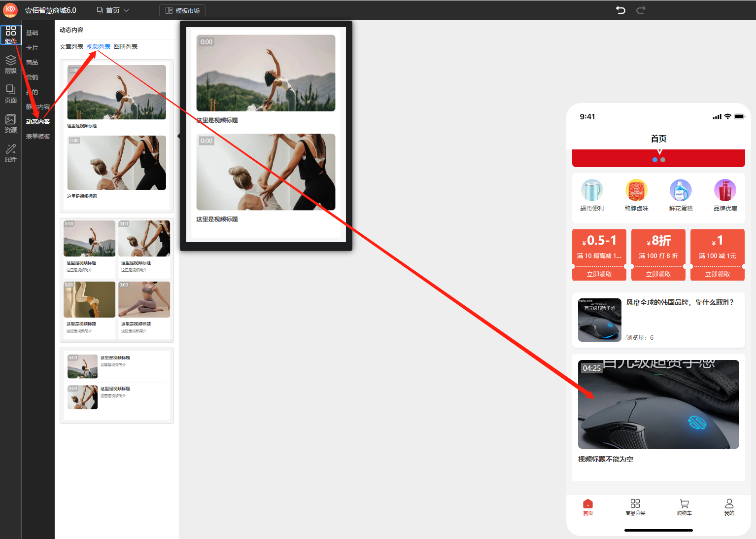
Task: Tap the 超市便利 category icon
Action: [x=592, y=190]
